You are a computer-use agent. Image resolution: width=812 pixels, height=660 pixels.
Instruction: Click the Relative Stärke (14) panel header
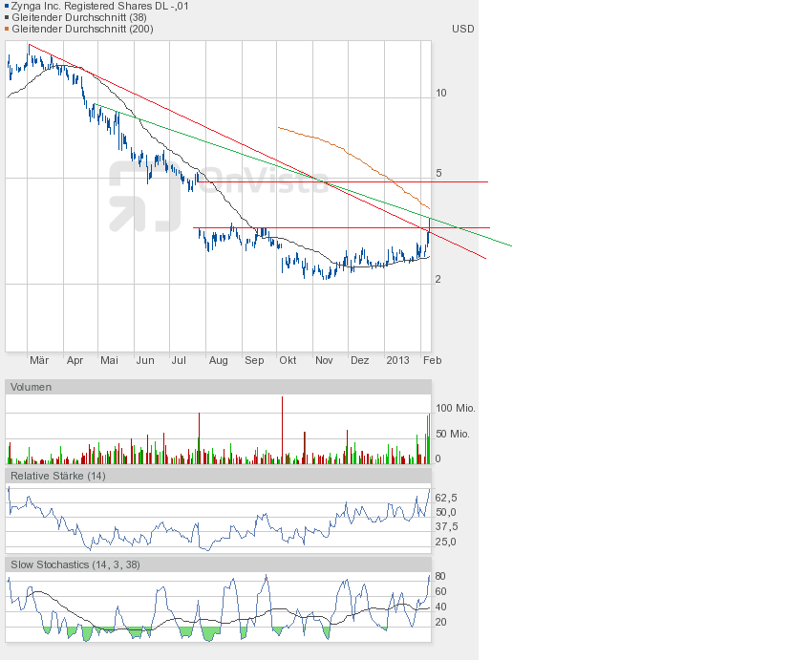[x=58, y=476]
